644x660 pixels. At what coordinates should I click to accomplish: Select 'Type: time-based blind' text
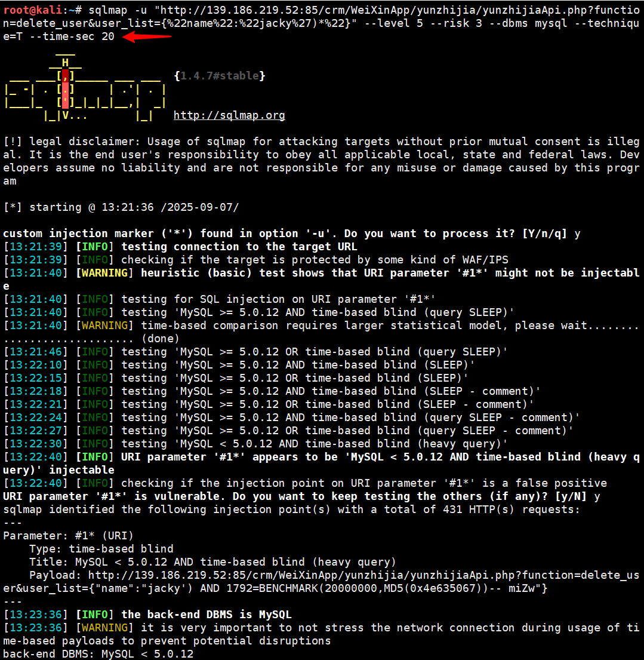coord(101,549)
